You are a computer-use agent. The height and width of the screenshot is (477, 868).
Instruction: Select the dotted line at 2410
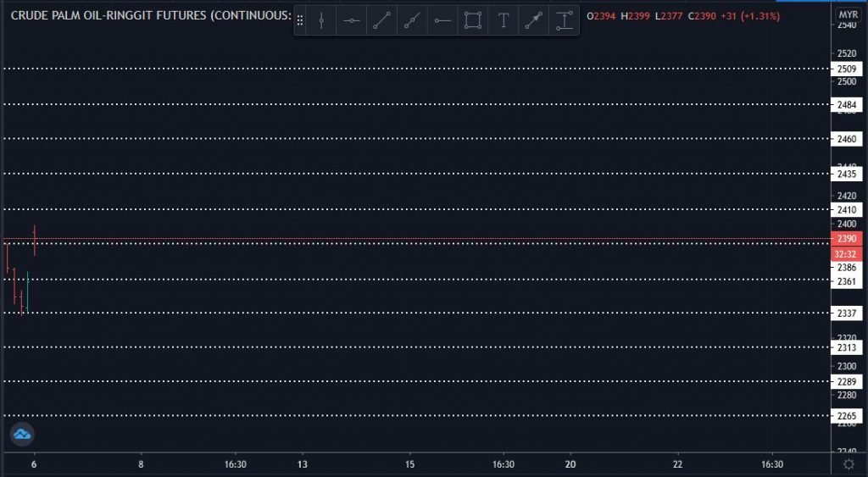(x=424, y=208)
